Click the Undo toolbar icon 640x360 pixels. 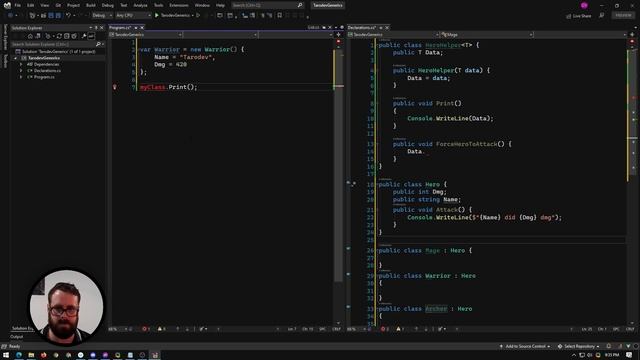[x=68, y=15]
